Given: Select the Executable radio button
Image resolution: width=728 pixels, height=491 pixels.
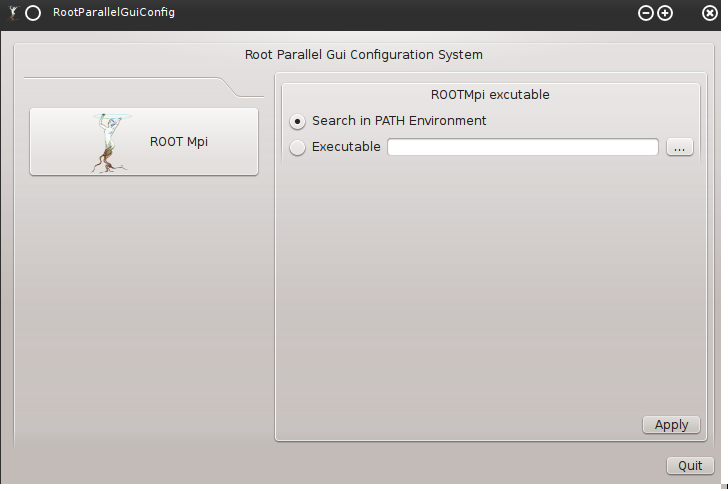Looking at the screenshot, I should 298,147.
